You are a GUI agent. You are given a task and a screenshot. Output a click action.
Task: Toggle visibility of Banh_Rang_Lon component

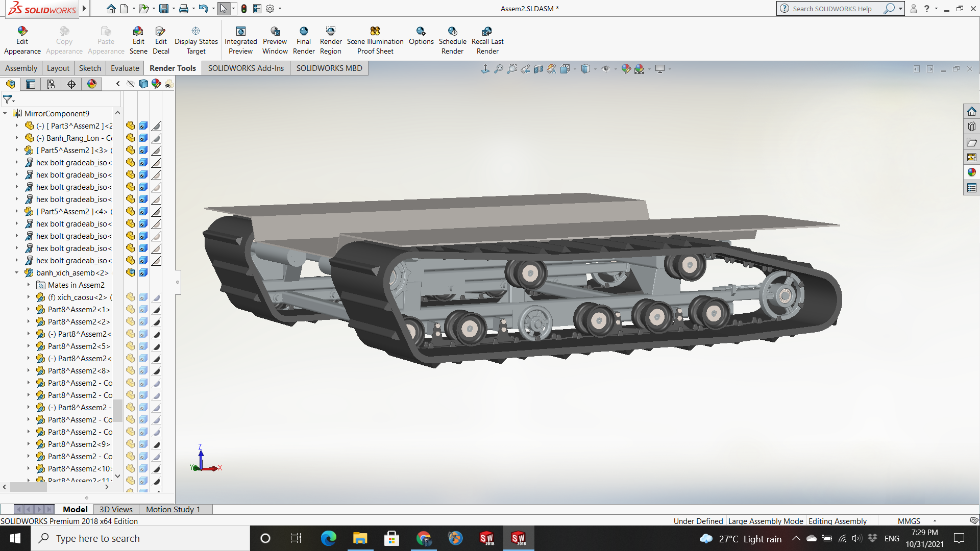click(x=131, y=138)
